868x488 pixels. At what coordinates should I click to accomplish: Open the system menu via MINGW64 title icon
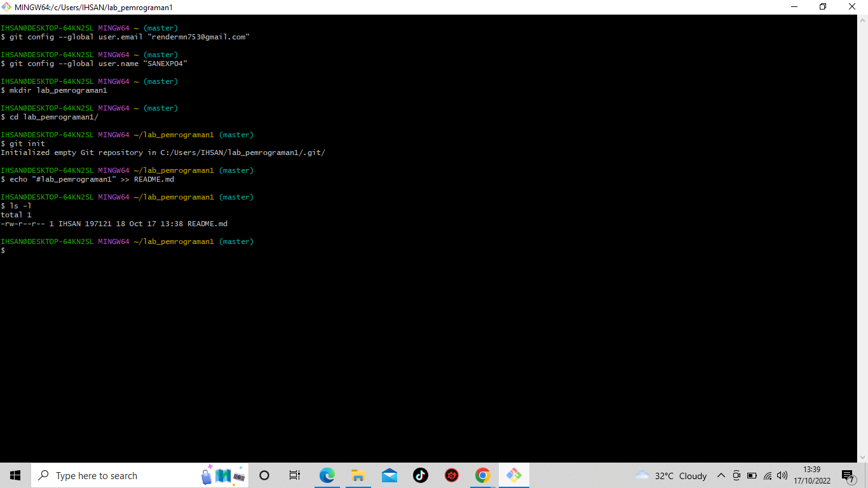(6, 7)
